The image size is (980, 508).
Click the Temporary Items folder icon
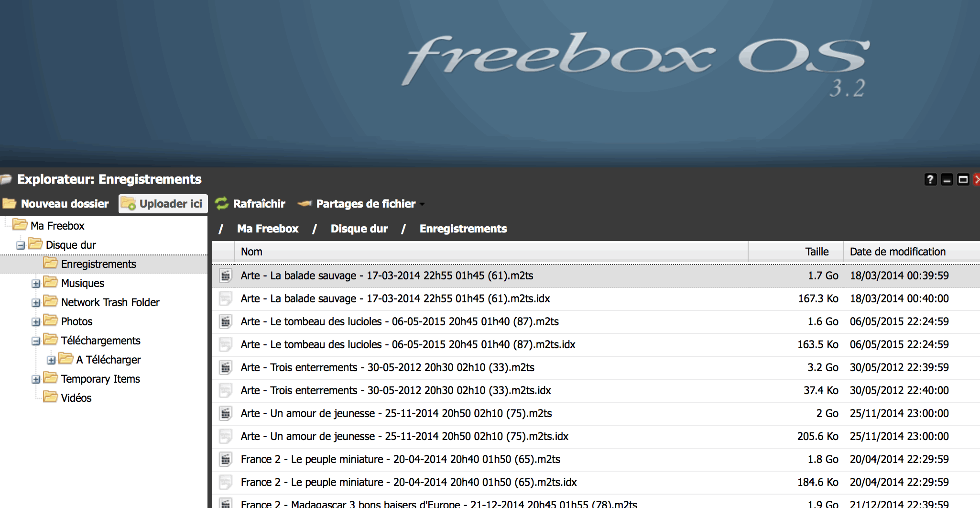(50, 377)
